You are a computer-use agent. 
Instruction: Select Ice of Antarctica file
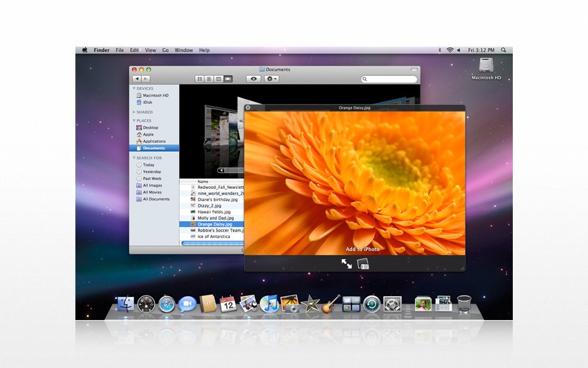coord(212,237)
